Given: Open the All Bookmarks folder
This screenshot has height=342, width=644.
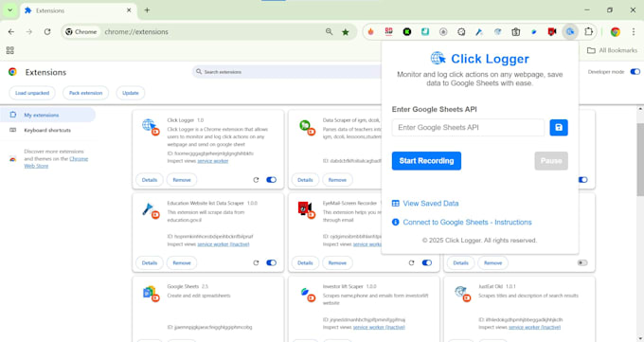Looking at the screenshot, I should (x=612, y=50).
